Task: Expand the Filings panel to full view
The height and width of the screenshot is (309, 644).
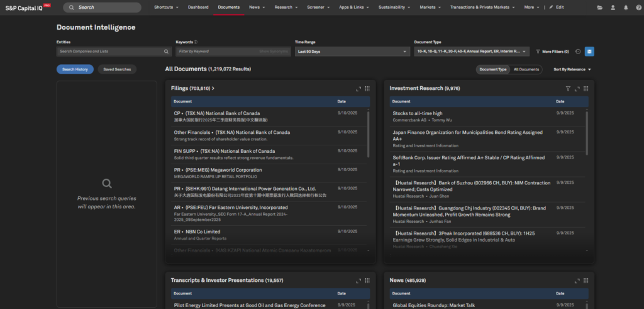Action: pyautogui.click(x=358, y=89)
